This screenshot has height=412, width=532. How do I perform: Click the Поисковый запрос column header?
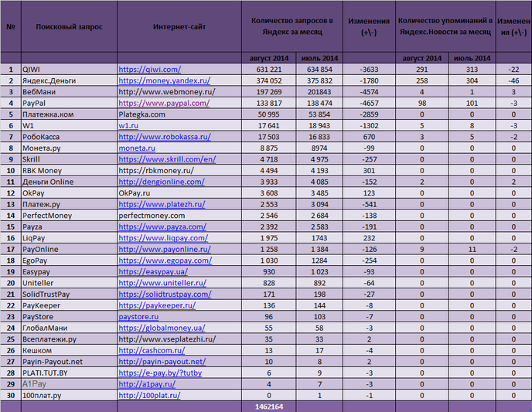(x=70, y=26)
